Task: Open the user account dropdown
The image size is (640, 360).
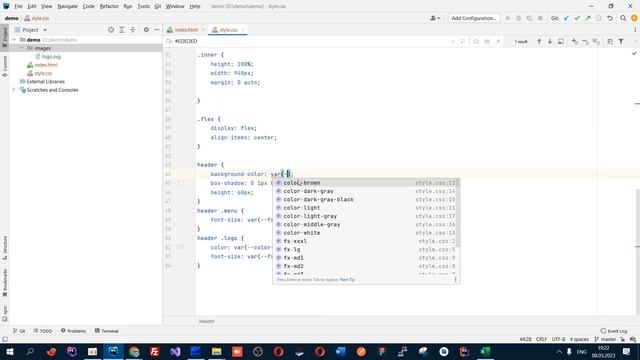Action: pos(435,18)
